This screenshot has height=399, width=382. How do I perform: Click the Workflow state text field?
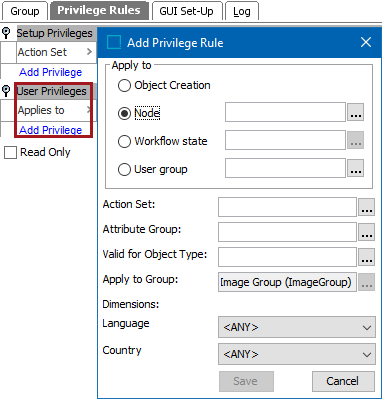[285, 140]
